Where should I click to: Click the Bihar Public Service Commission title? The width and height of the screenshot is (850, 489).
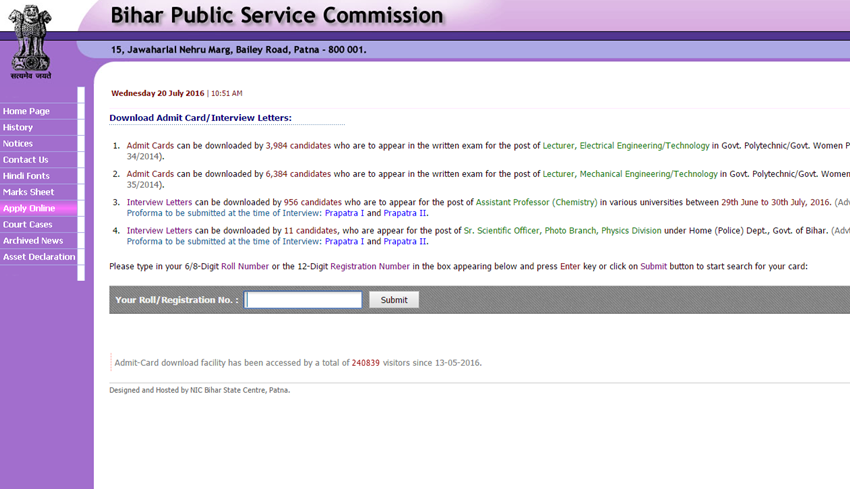pyautogui.click(x=276, y=16)
